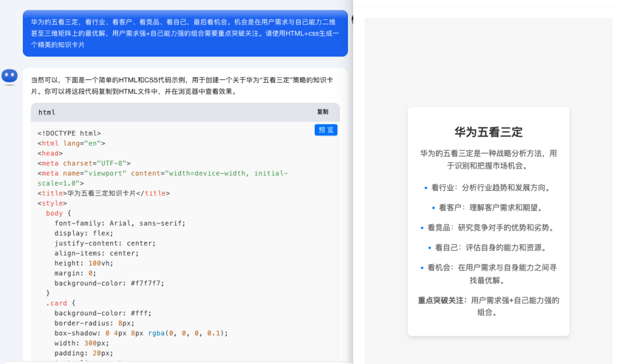Select the 看竞品 list item
The width and height of the screenshot is (617, 364).
[491, 227]
